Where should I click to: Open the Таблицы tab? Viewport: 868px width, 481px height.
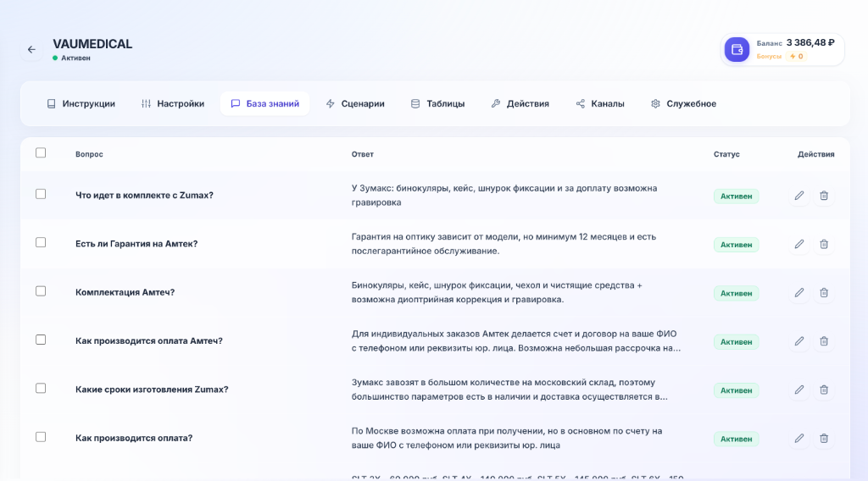point(437,104)
